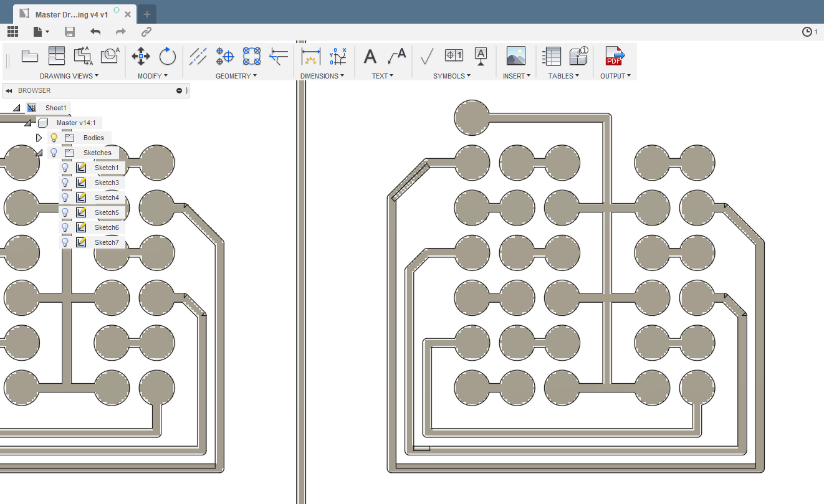Select the Base View tool
824x504 pixels.
pos(30,56)
